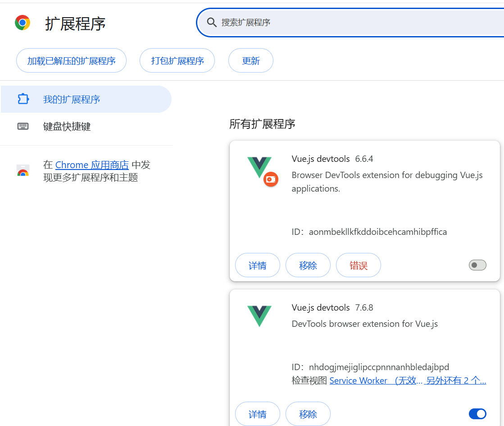Click the 所有扩展程序 heading

click(262, 124)
